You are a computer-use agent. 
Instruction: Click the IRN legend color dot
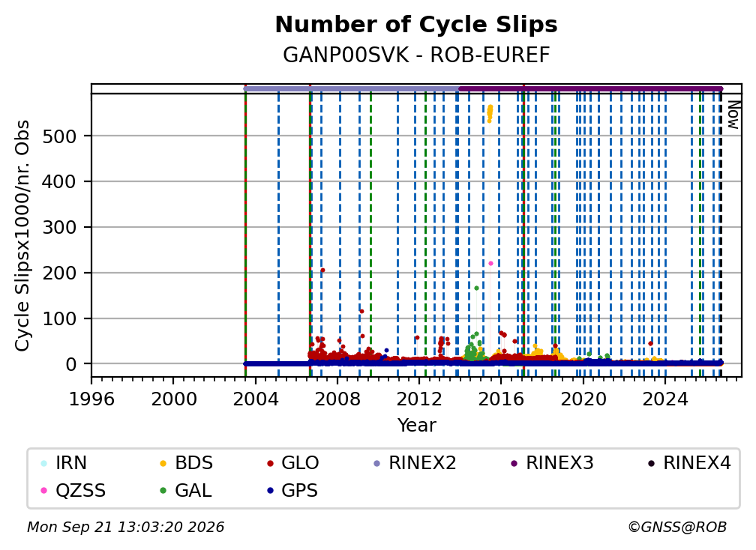tap(43, 463)
